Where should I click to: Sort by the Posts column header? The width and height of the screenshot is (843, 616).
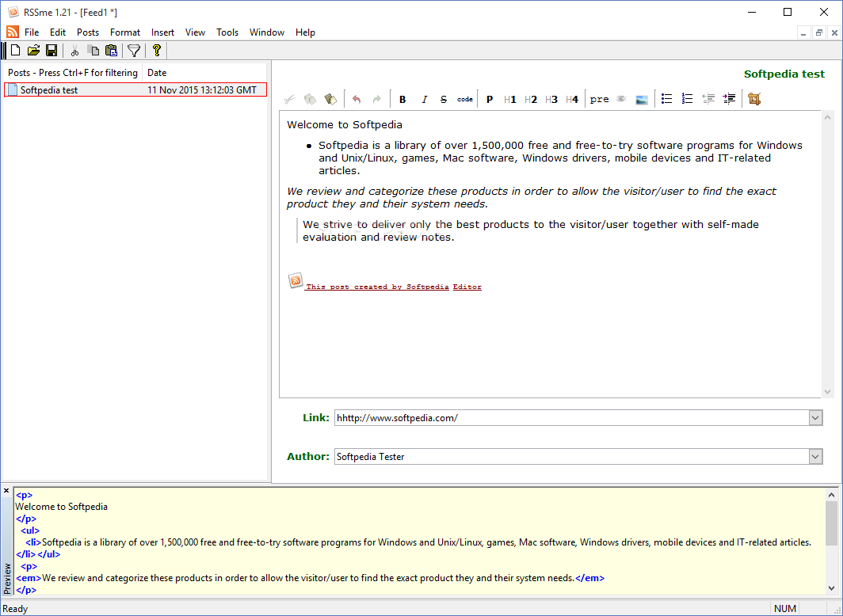[73, 73]
